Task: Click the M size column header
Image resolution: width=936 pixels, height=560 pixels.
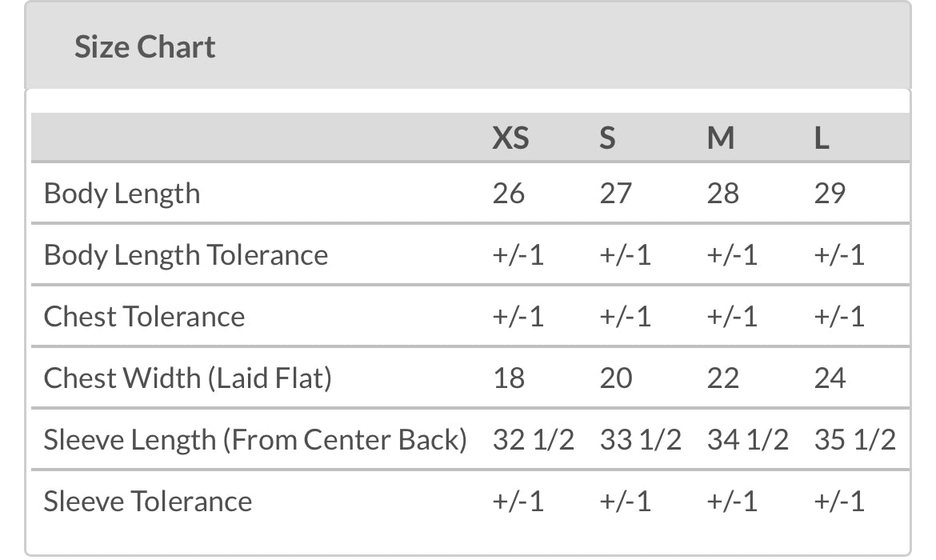Action: pyautogui.click(x=720, y=138)
